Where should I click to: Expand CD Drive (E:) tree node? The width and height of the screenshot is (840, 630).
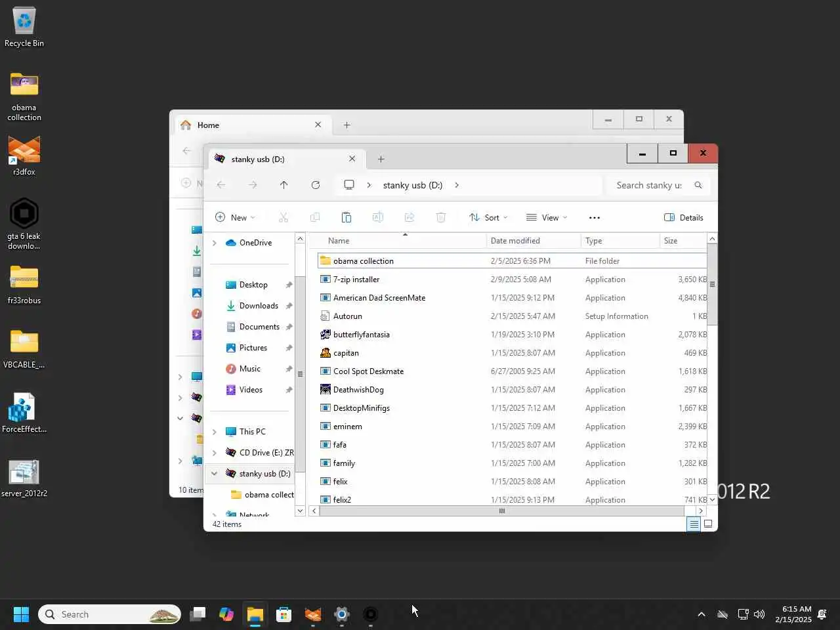215,453
